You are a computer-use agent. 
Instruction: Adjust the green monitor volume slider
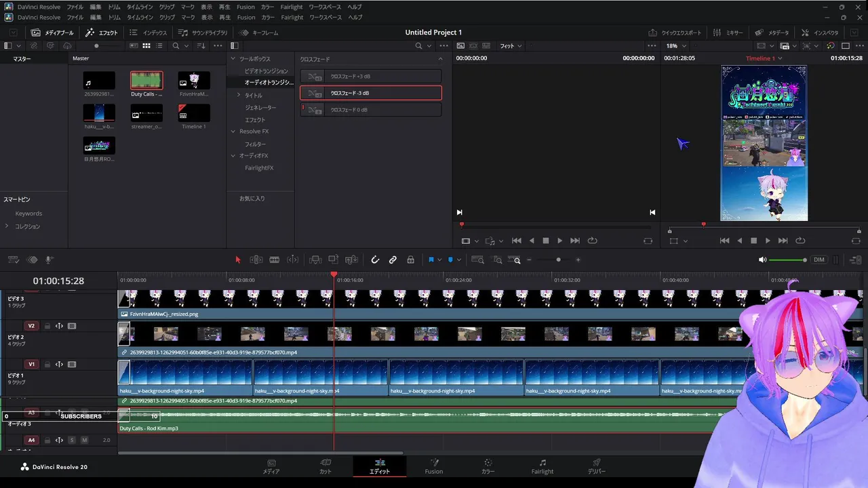(x=788, y=260)
